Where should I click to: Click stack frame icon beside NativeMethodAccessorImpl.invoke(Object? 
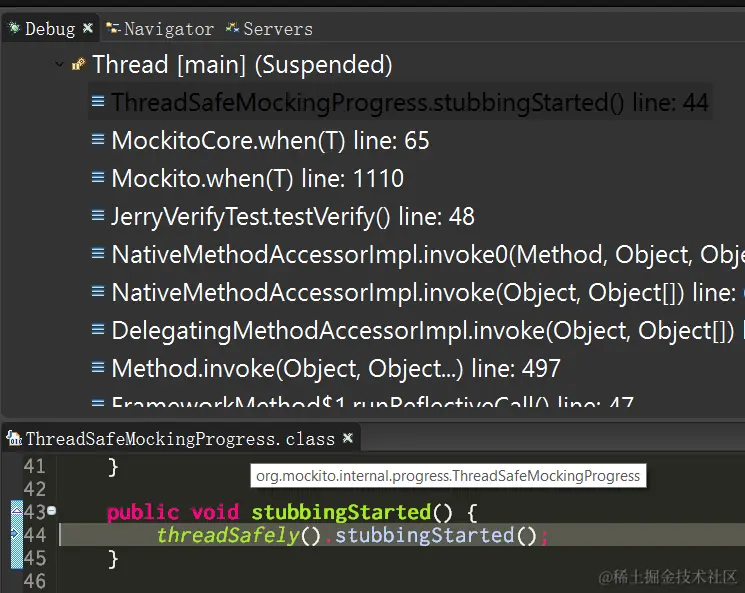(98, 291)
